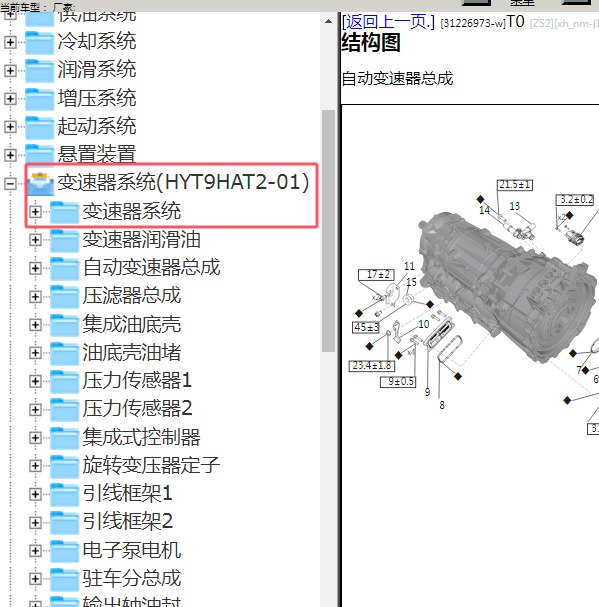Expand the 变速器润滑油 node
Image resolution: width=599 pixels, height=607 pixels.
tap(35, 240)
